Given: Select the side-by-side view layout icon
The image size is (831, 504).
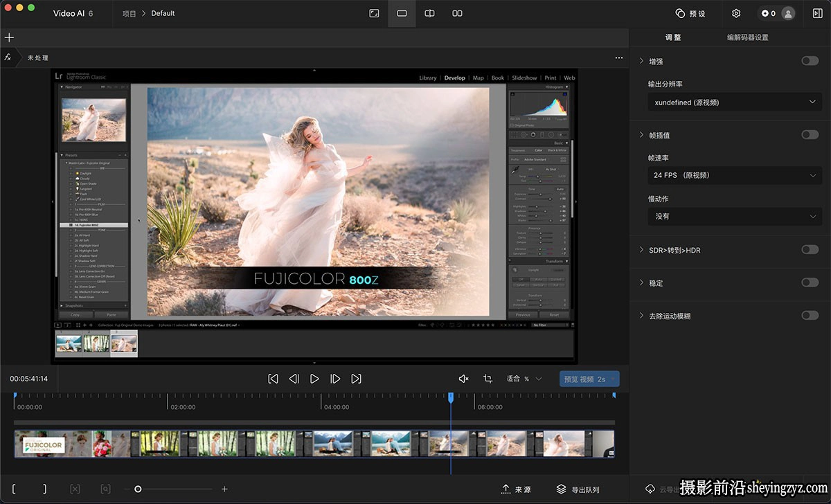Looking at the screenshot, I should (x=457, y=13).
